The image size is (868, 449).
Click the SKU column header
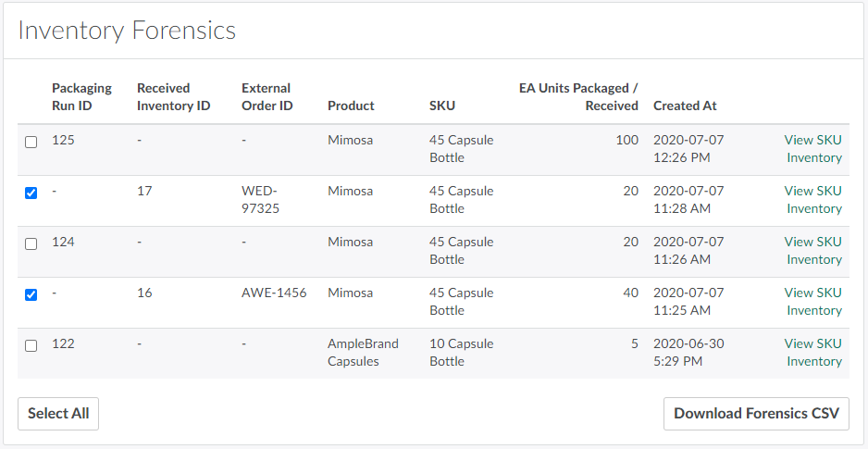442,106
